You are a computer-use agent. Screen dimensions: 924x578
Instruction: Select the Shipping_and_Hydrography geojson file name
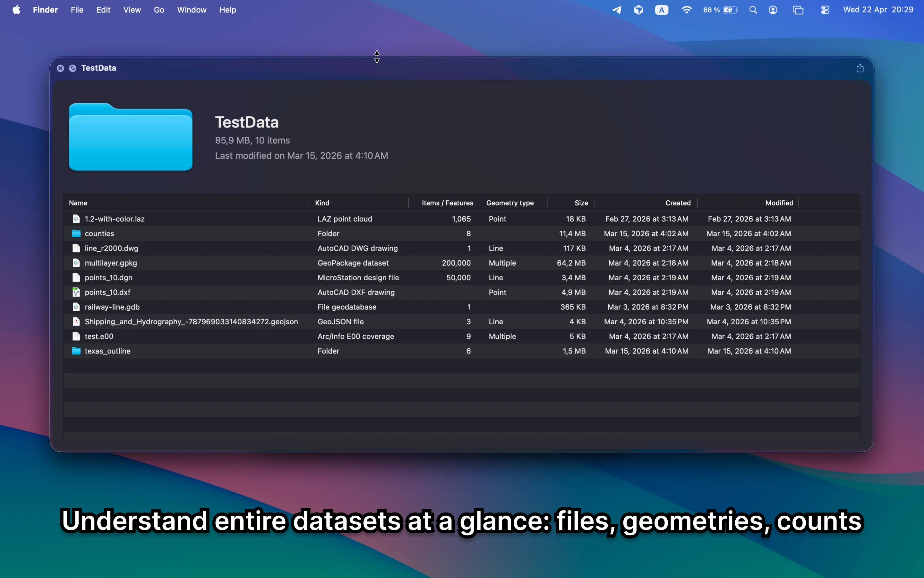point(191,321)
